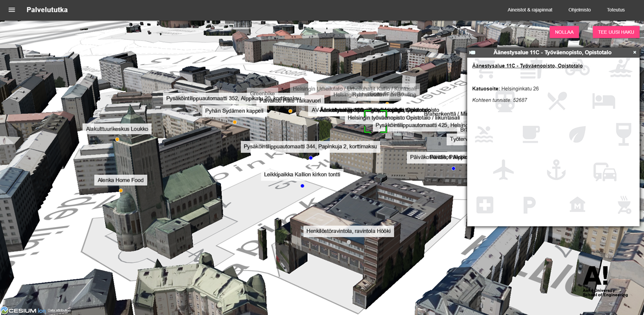
Task: Select orange marker under Alenka Home Food label
Action: pyautogui.click(x=121, y=190)
